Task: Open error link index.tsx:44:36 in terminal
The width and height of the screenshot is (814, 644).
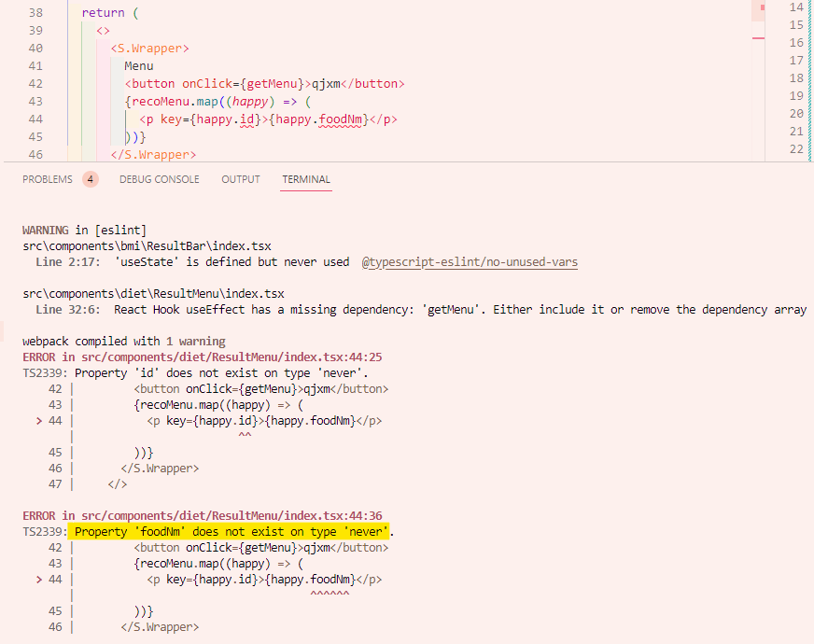Action: [x=232, y=516]
